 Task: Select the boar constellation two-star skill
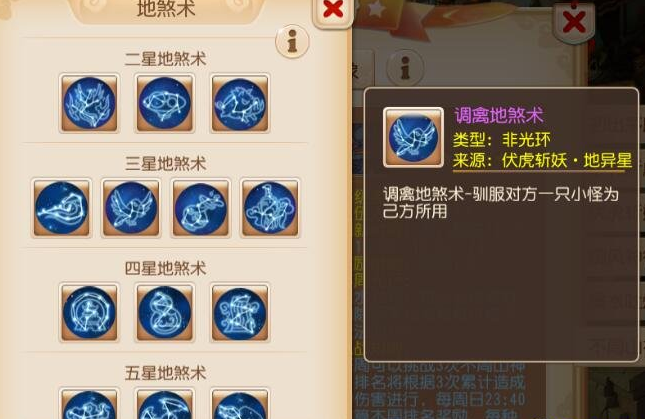240,103
